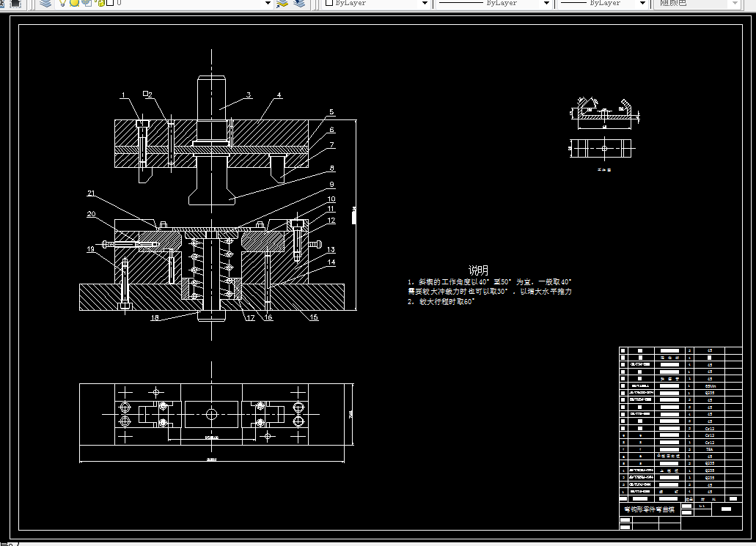Click the 1:1 scale cell in title block
756x546 pixels.
coord(702,506)
